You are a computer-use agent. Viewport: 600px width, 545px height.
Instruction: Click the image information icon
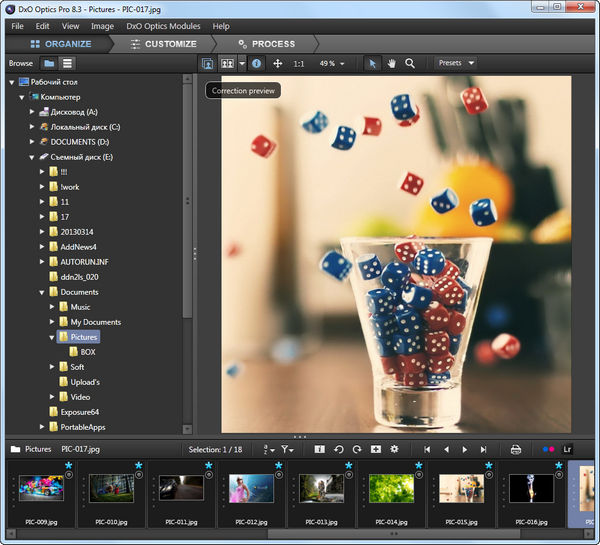257,63
